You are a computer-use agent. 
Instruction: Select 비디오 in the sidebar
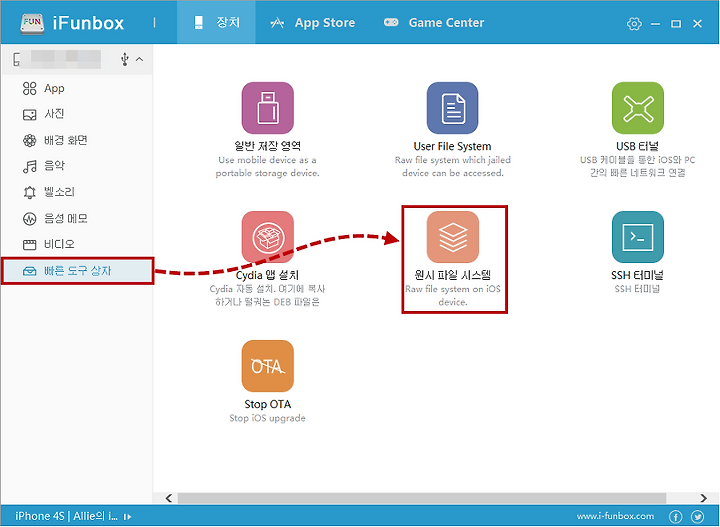point(77,244)
